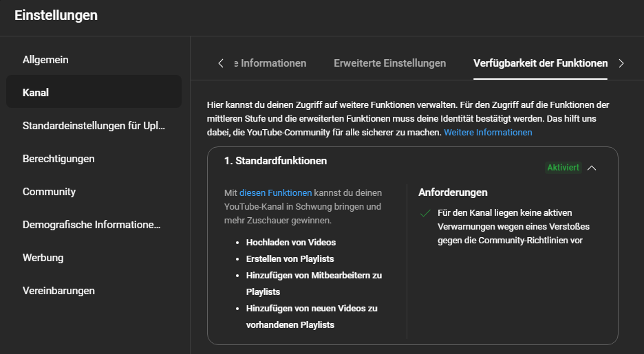This screenshot has height=354, width=644.
Task: Click the 1. Standardfunktionen section header
Action: [x=275, y=161]
